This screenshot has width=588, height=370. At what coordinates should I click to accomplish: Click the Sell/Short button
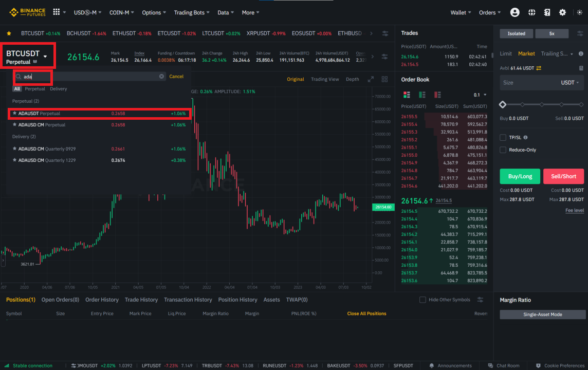tap(563, 176)
